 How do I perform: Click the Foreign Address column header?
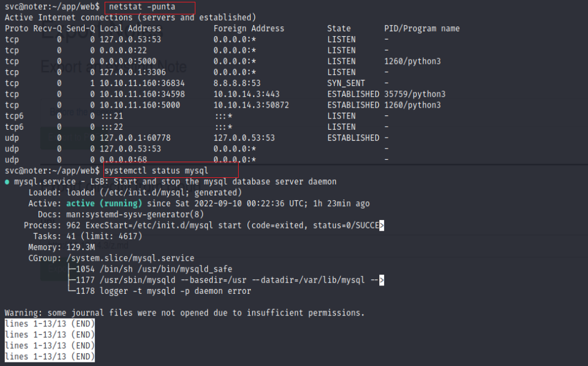pyautogui.click(x=248, y=28)
